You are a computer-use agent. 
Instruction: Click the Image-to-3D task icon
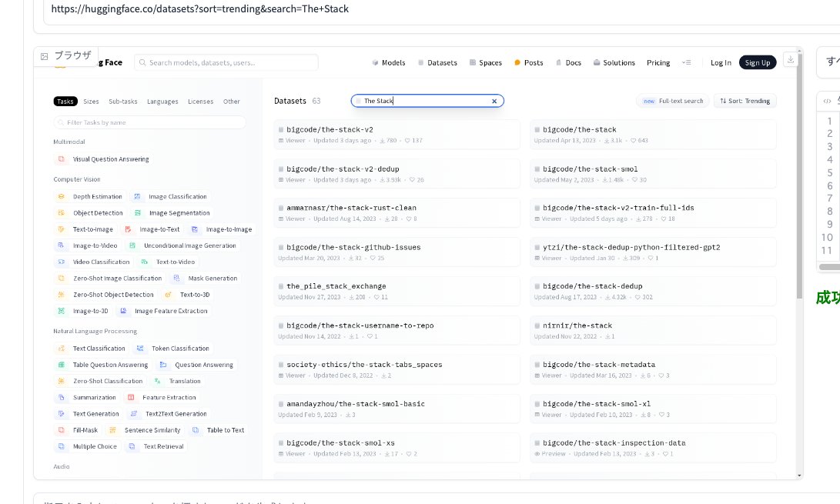click(x=61, y=311)
